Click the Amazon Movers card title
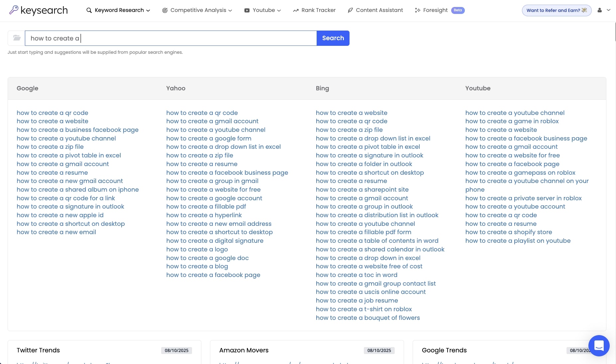Screen dimensions: 616x364 (244, 350)
